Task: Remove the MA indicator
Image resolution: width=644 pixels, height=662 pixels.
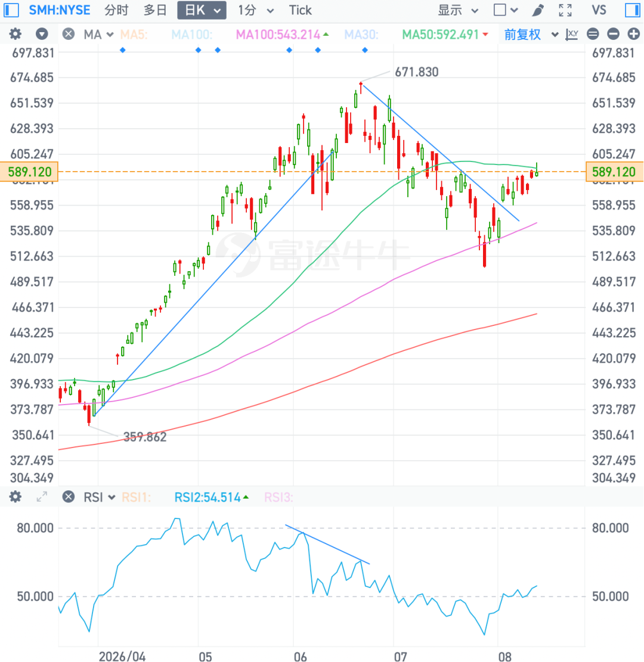Action: tap(68, 34)
